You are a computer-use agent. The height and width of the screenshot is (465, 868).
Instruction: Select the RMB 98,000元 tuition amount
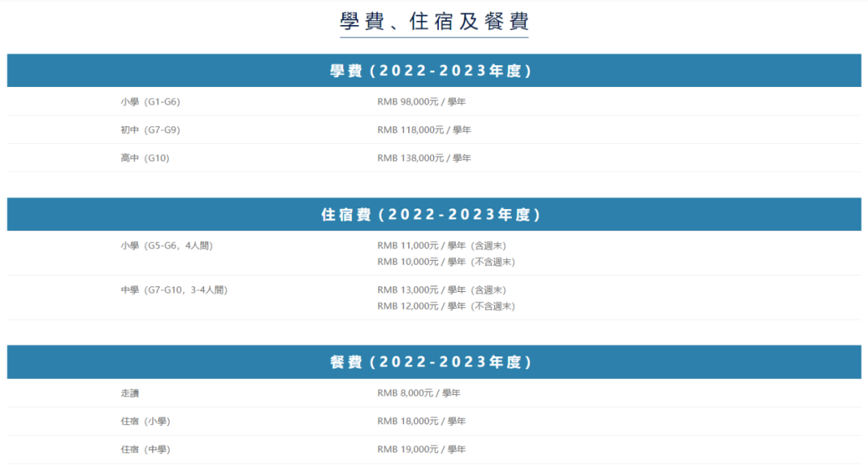421,101
